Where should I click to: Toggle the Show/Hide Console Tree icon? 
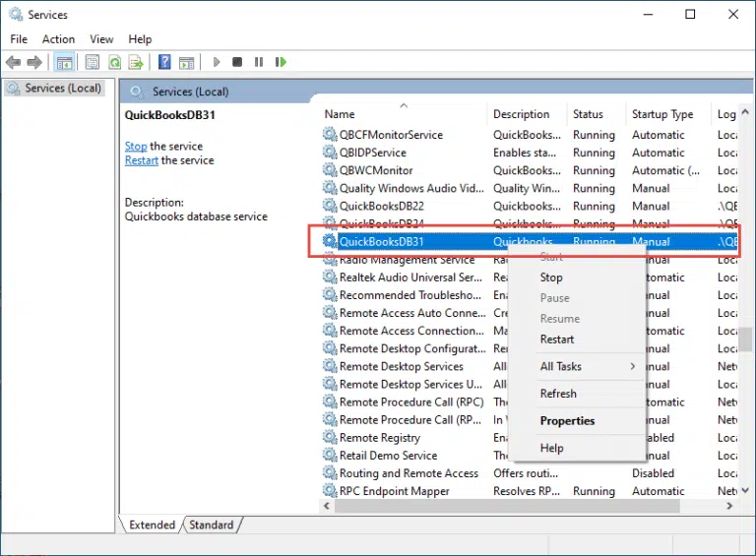coord(64,62)
